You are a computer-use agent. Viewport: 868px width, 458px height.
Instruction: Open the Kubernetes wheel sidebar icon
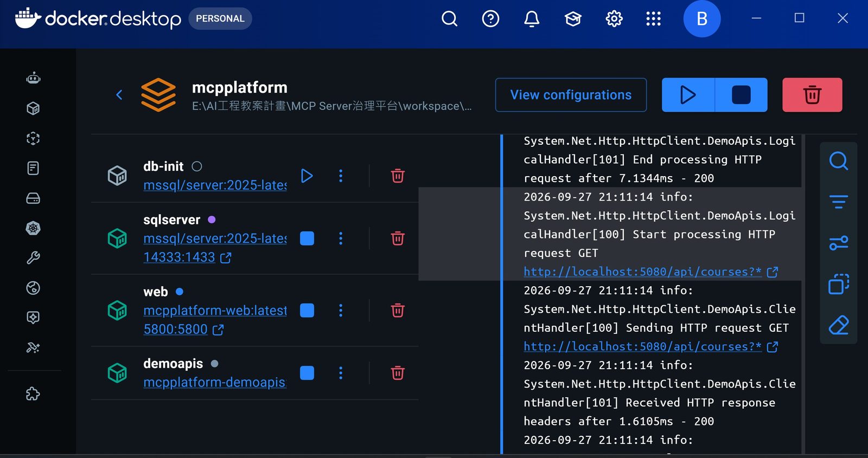(x=33, y=228)
